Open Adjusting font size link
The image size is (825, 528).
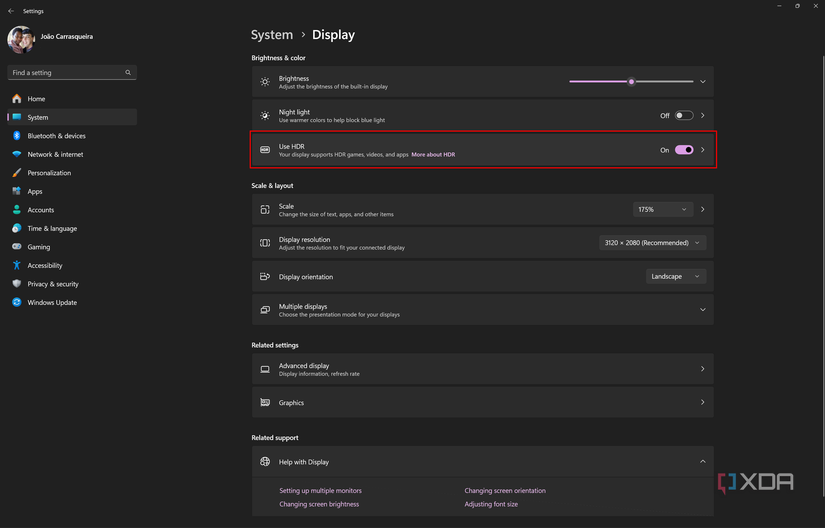[491, 504]
